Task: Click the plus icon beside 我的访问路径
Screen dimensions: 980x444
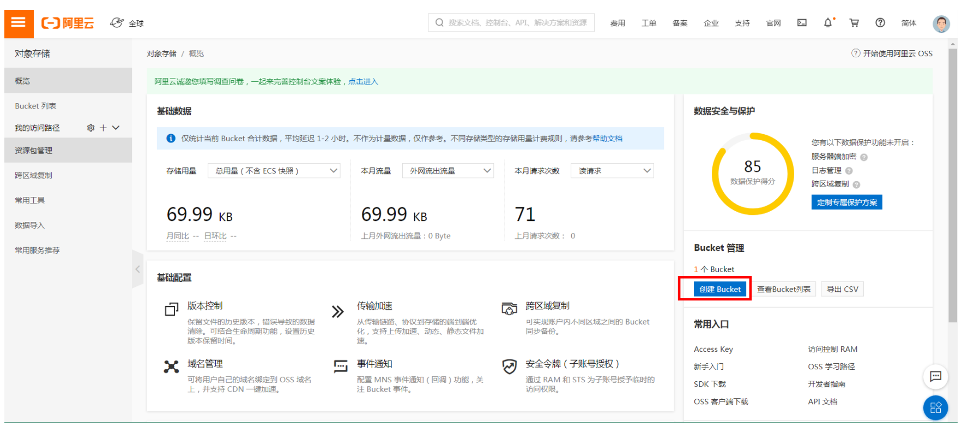Action: [x=103, y=128]
